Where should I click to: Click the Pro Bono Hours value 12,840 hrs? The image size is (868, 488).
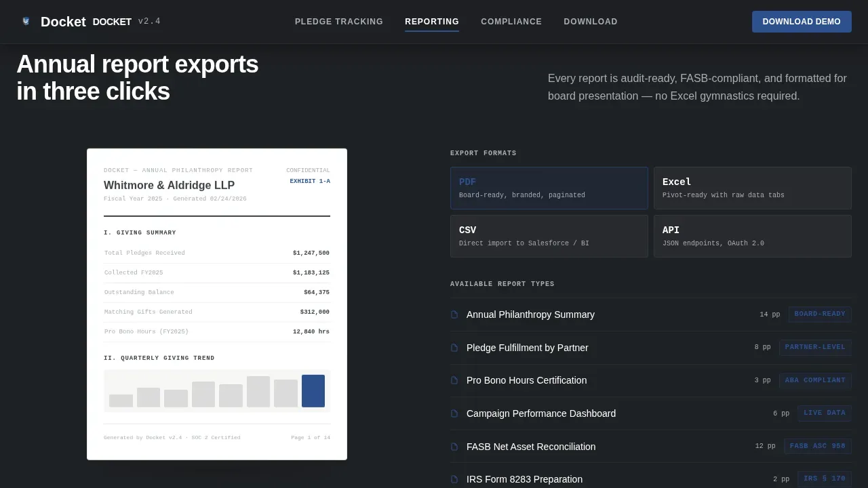point(311,331)
